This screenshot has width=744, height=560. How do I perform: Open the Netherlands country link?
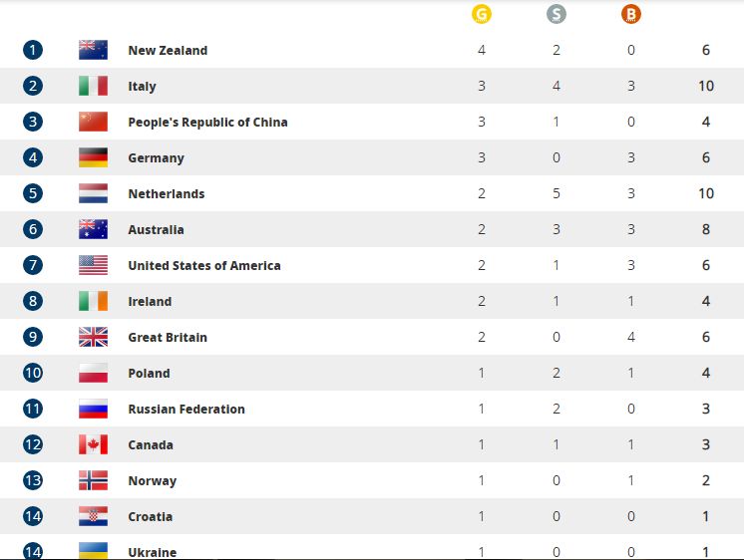[167, 194]
